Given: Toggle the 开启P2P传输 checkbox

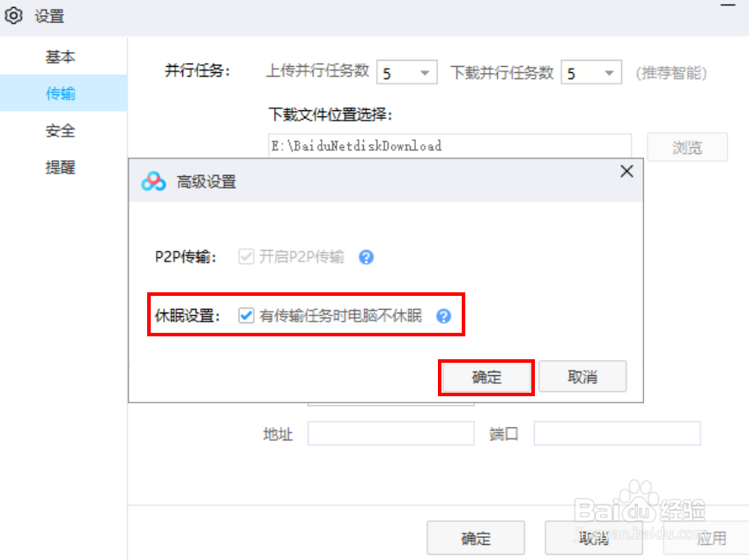Looking at the screenshot, I should (246, 257).
